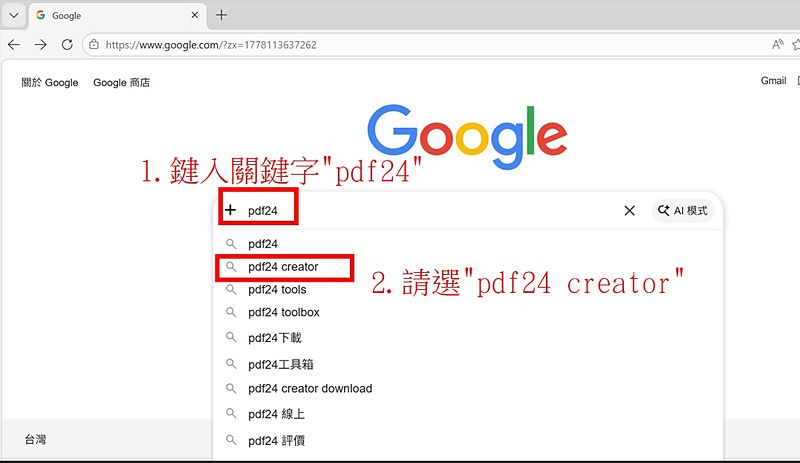This screenshot has height=463, width=800.
Task: Reload the current page
Action: coord(67,45)
